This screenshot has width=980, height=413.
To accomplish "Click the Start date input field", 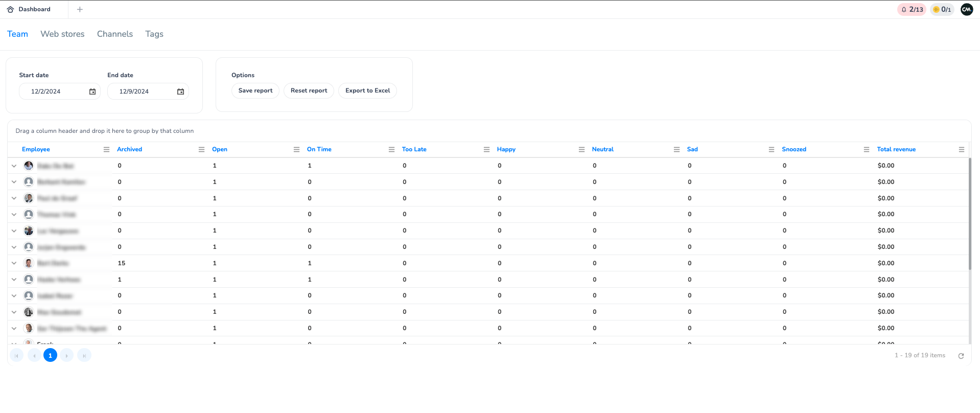I will pyautogui.click(x=54, y=91).
